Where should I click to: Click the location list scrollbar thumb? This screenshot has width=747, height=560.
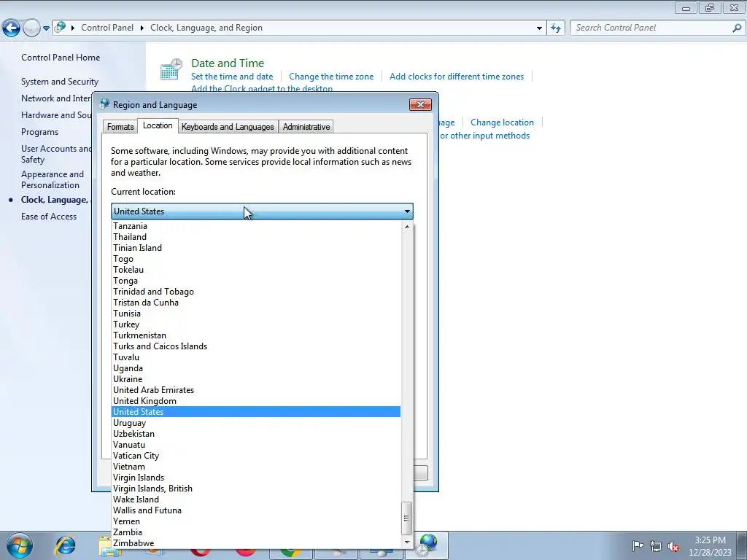407,518
